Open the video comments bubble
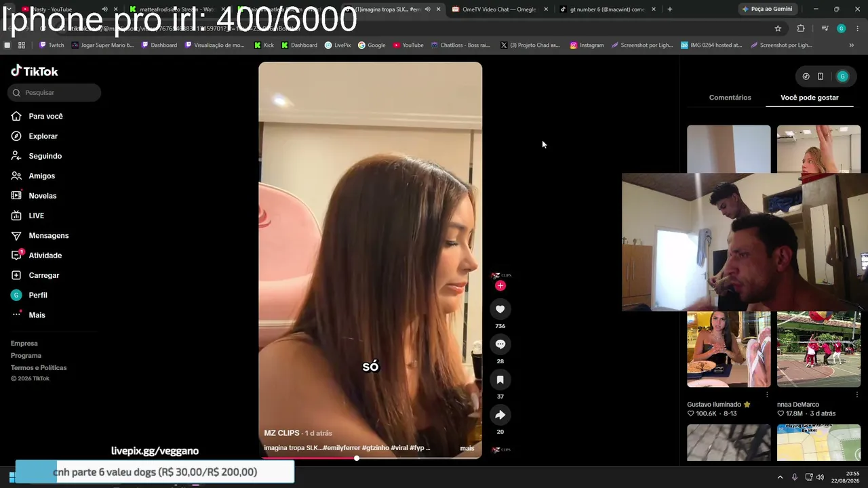868x488 pixels. tap(500, 344)
